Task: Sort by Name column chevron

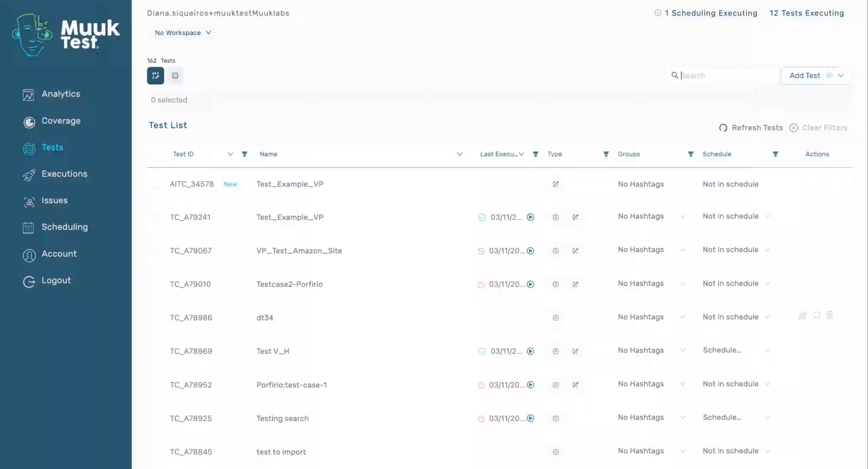Action: (x=460, y=154)
